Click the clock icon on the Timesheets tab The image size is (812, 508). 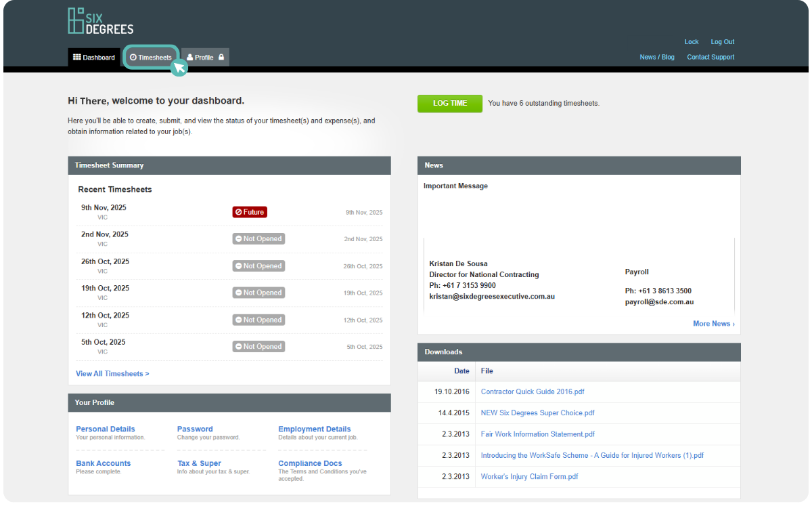click(133, 57)
